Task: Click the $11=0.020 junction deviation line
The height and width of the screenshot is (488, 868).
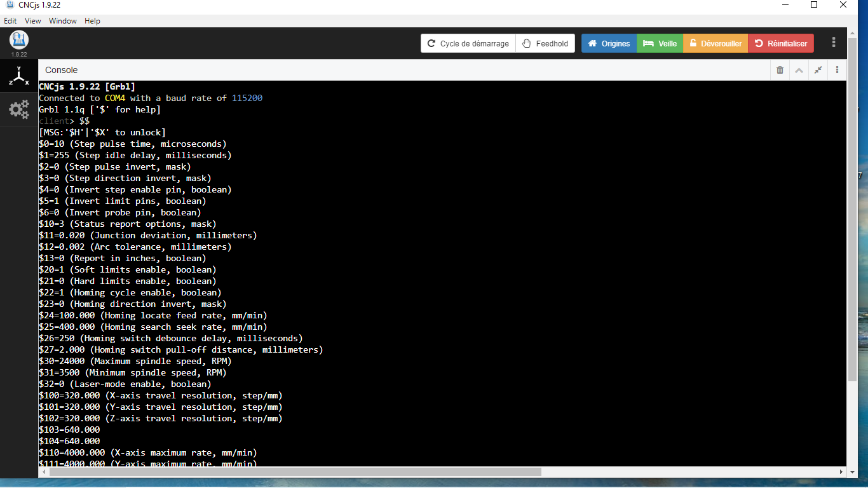Action: [148, 235]
